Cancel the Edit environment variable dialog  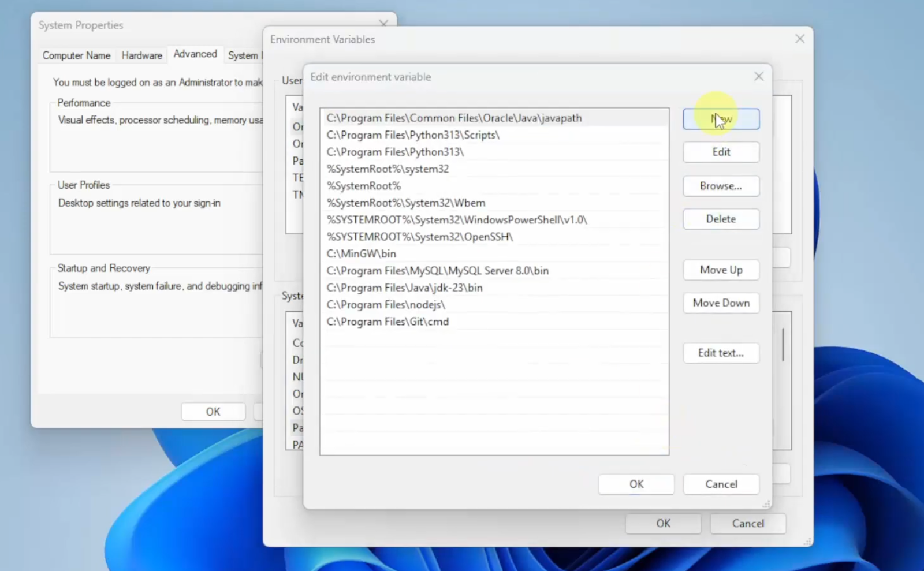point(721,484)
